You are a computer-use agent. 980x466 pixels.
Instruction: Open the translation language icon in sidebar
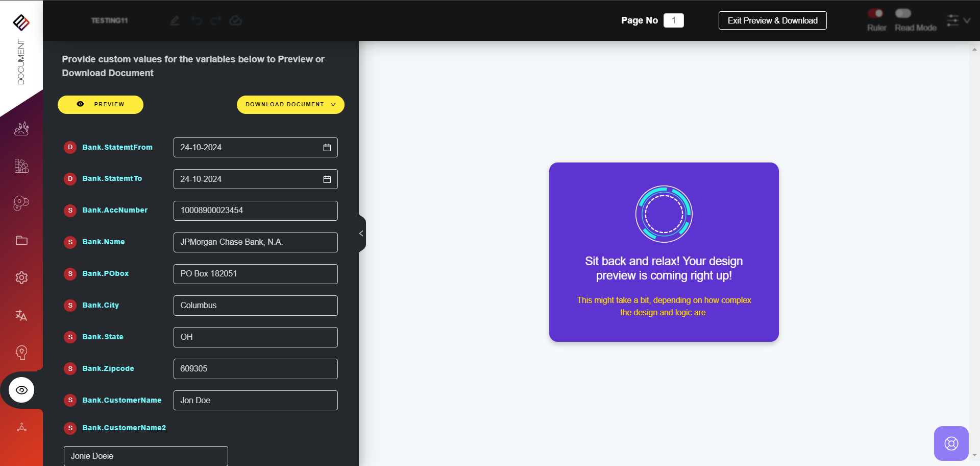coord(21,315)
